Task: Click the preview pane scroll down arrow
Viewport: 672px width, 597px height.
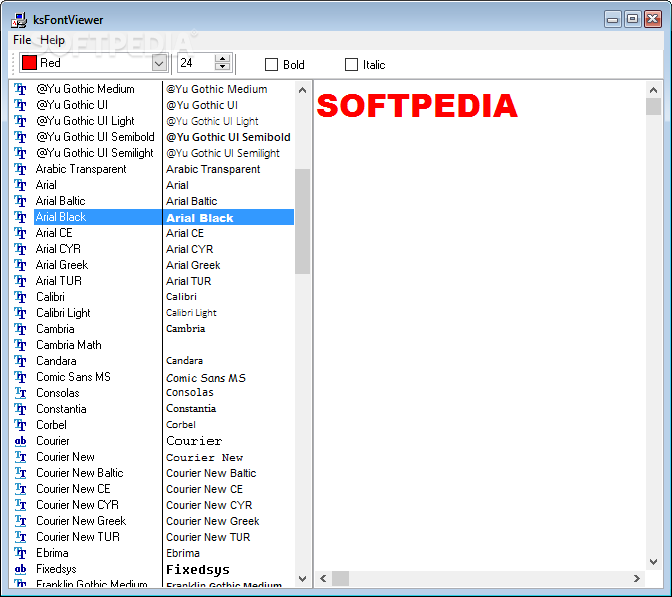Action: point(653,562)
